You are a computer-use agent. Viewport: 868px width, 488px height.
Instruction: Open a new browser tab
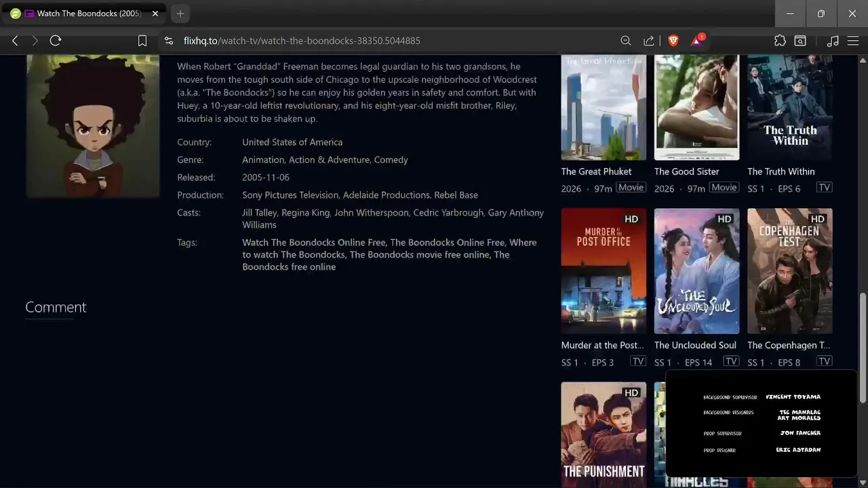[180, 14]
